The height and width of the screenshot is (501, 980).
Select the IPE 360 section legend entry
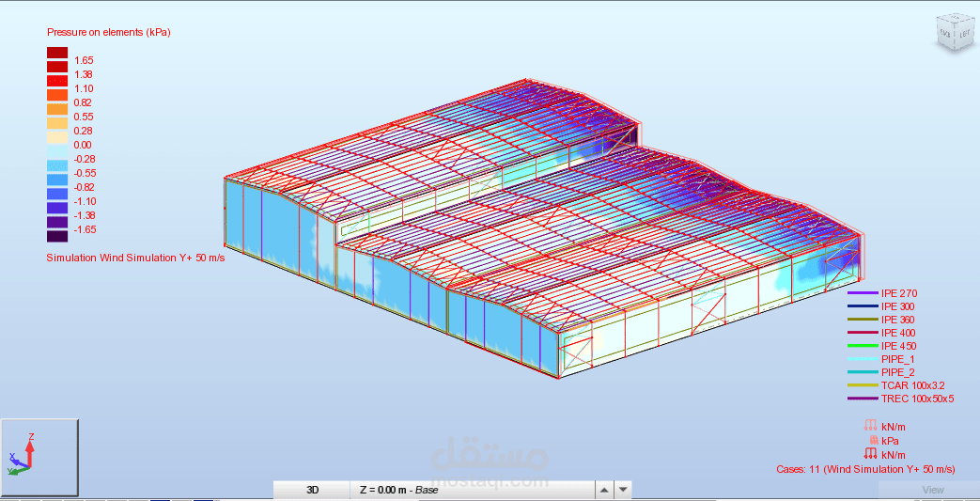[x=881, y=320]
